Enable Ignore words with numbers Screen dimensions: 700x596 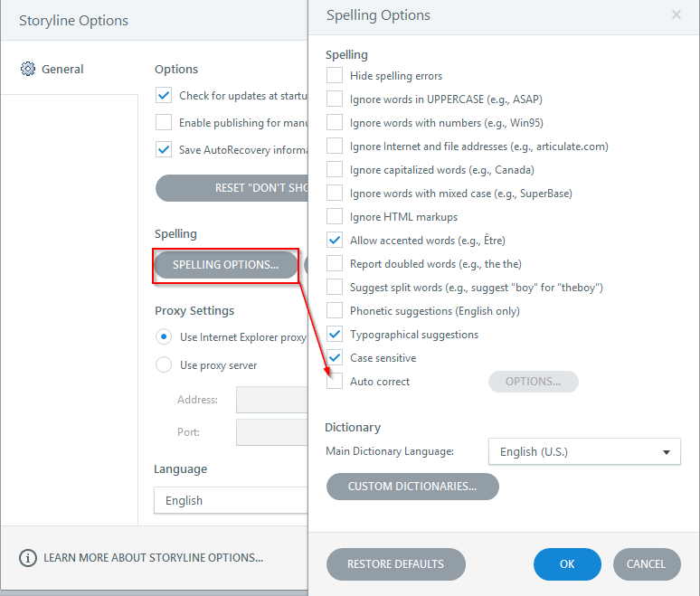pyautogui.click(x=335, y=122)
